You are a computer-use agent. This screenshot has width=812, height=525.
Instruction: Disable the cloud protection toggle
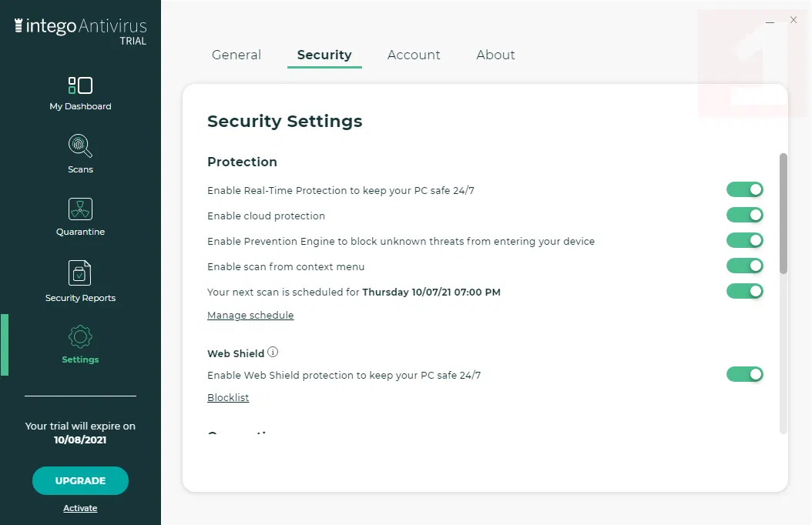pyautogui.click(x=744, y=215)
